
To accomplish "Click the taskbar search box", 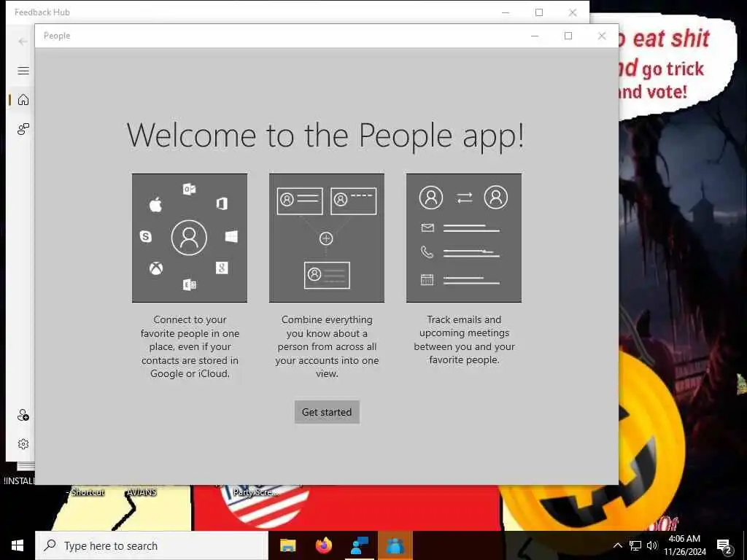I will [x=152, y=545].
